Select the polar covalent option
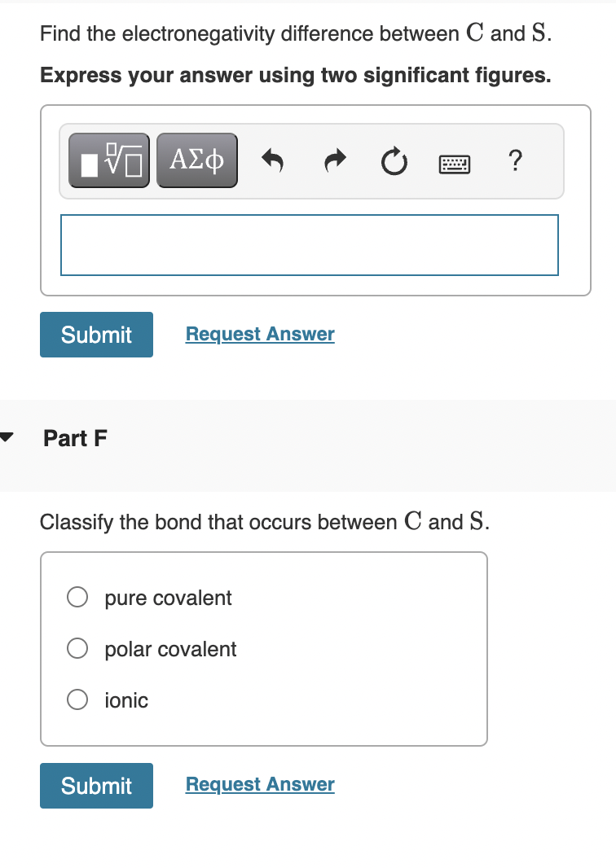Viewport: 616px width, 868px height. coord(77,648)
